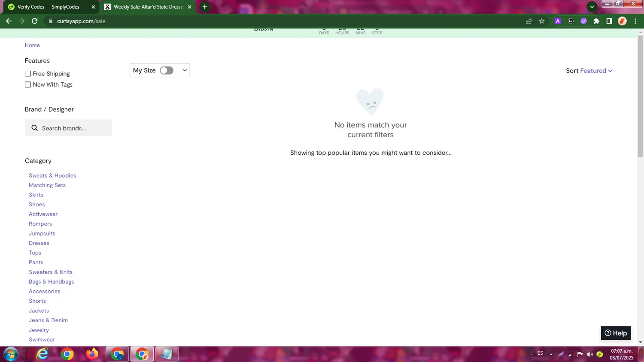Select Rompers category

pyautogui.click(x=40, y=224)
